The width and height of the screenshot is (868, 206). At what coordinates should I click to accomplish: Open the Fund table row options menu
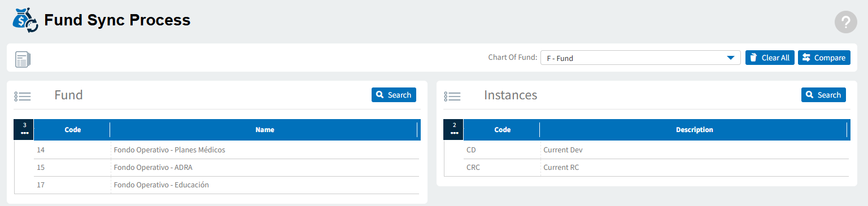click(x=24, y=129)
